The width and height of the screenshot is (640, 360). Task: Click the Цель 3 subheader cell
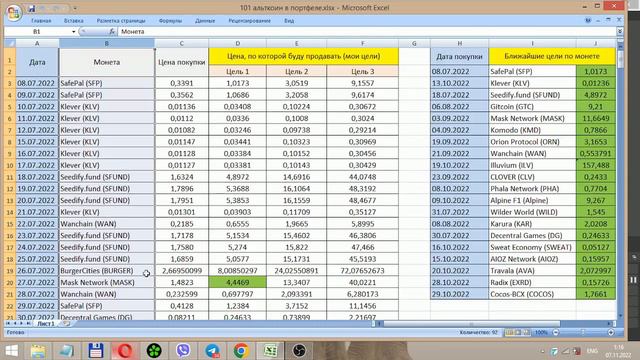362,71
